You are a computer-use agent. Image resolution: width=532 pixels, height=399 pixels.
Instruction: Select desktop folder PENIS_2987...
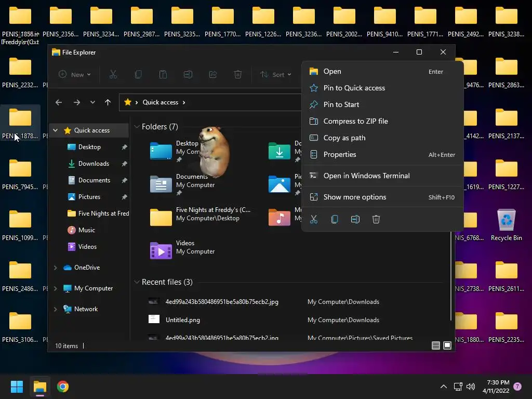pos(141,21)
